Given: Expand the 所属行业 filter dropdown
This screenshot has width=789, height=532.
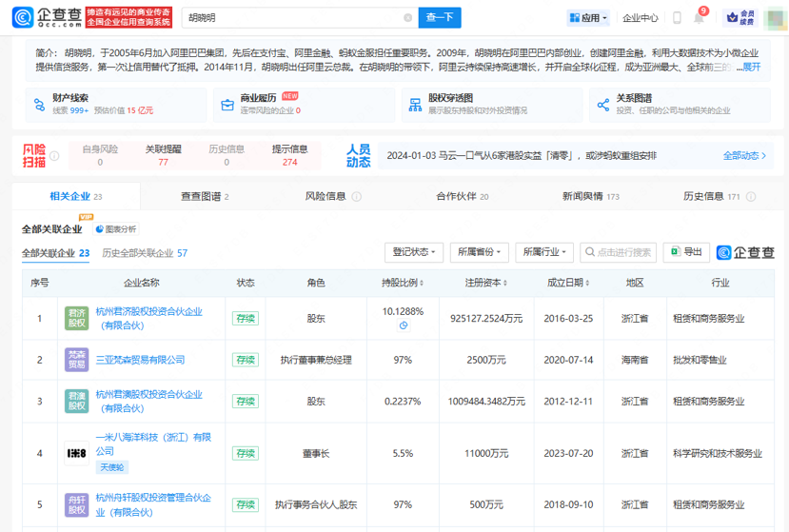Looking at the screenshot, I should 543,252.
